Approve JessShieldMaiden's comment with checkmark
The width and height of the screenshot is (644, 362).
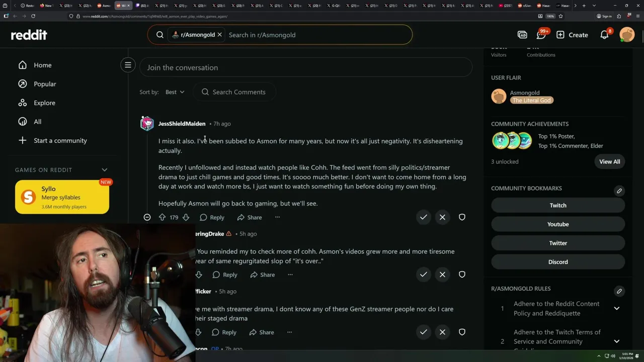pos(423,217)
